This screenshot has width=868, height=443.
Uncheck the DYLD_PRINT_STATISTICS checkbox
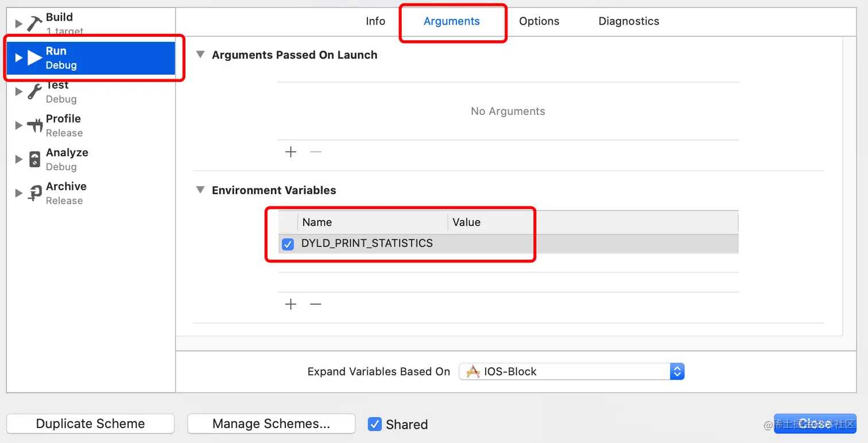click(288, 244)
